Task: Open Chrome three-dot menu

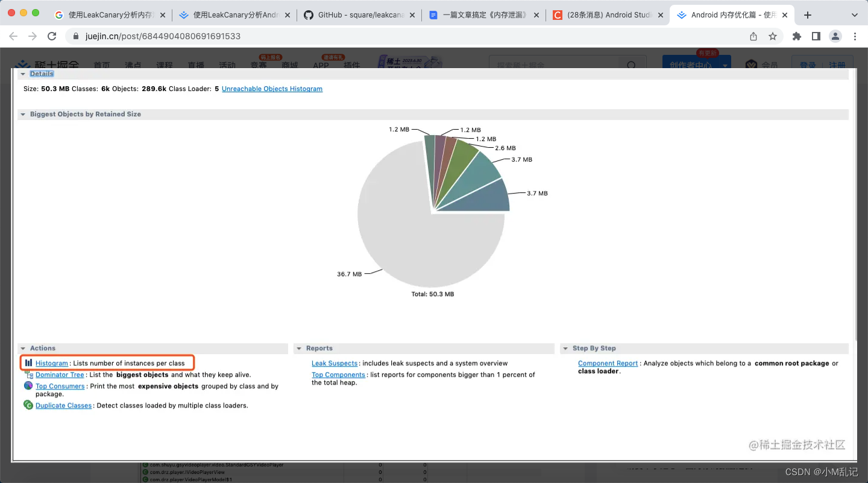Action: (x=855, y=36)
